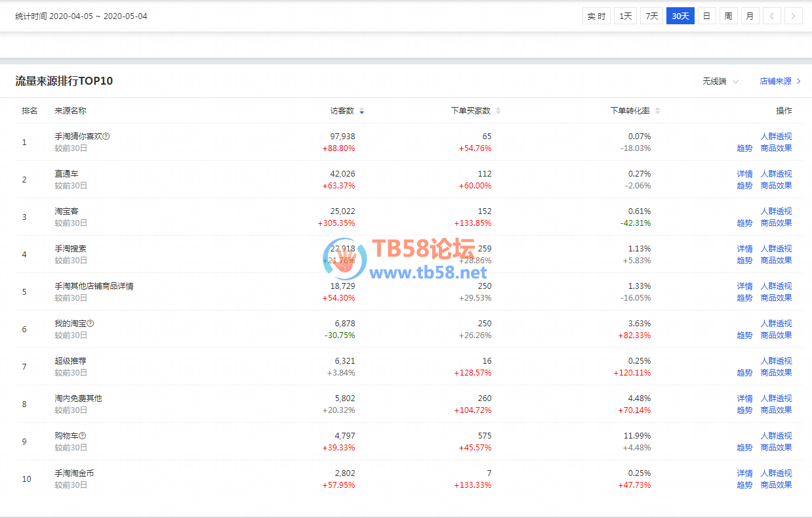Open 商品效果 for 淘宝客
Image resolution: width=812 pixels, height=518 pixels.
pos(776,223)
